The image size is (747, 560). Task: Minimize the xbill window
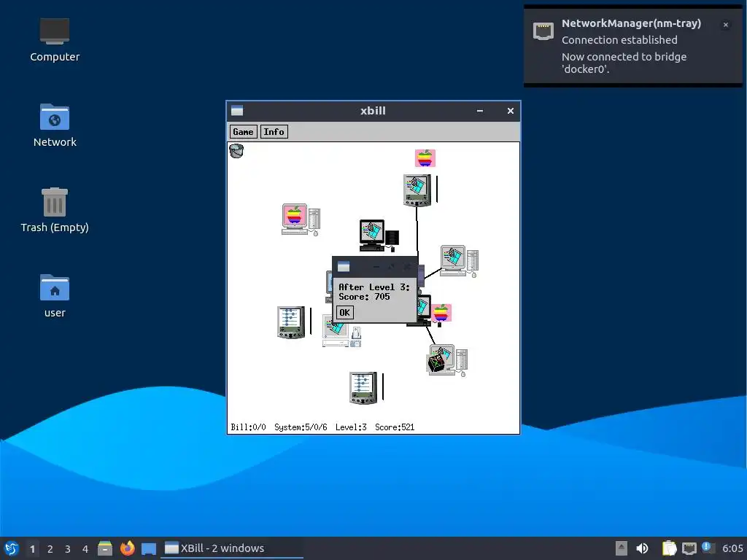click(x=480, y=111)
